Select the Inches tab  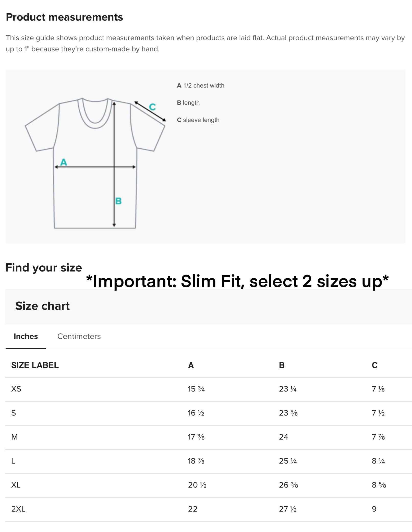click(26, 336)
